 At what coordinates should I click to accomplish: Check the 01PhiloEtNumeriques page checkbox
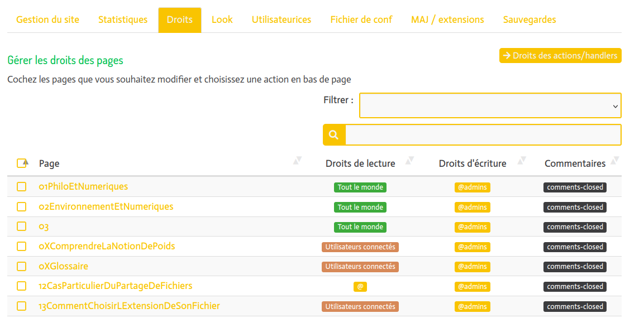pos(22,187)
